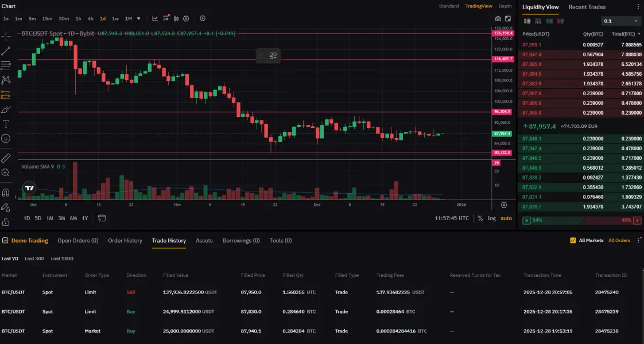The height and width of the screenshot is (344, 644).
Task: Filter trade history by Last 180D
Action: coord(62,259)
